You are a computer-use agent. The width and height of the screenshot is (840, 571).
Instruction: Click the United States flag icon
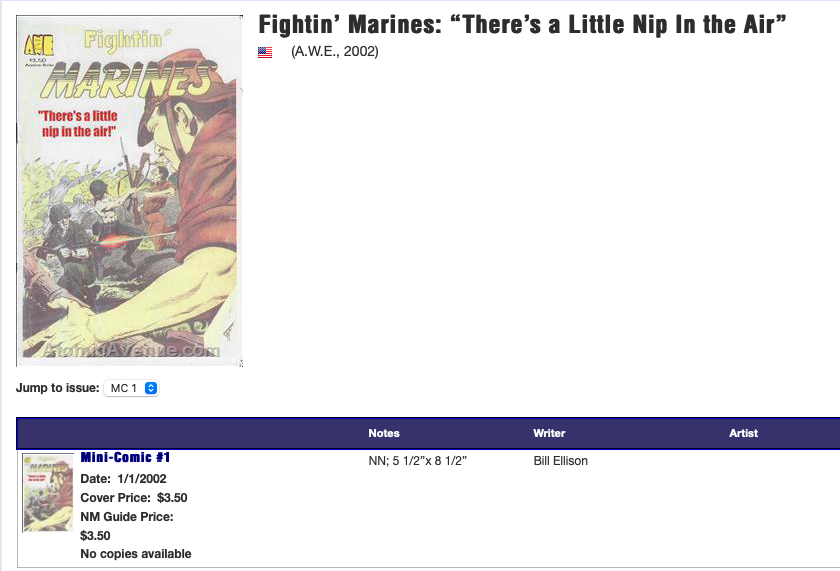click(x=265, y=52)
